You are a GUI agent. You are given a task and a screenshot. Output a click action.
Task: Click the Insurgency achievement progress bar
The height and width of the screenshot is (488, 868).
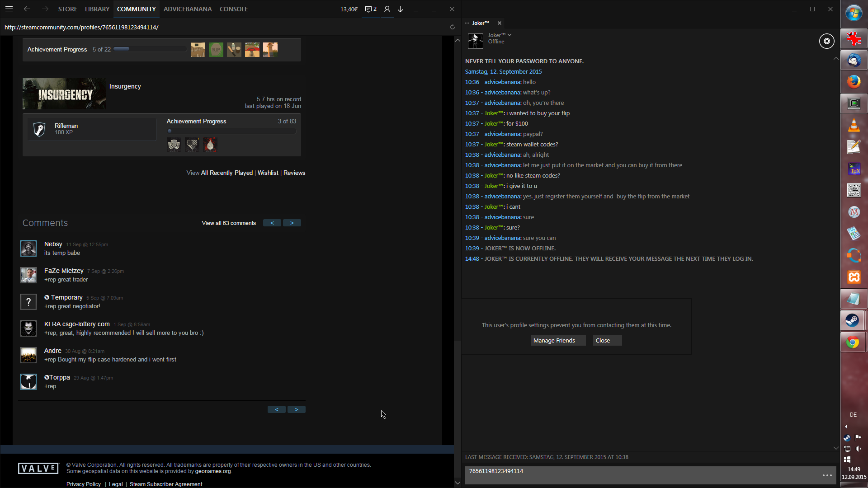[231, 131]
